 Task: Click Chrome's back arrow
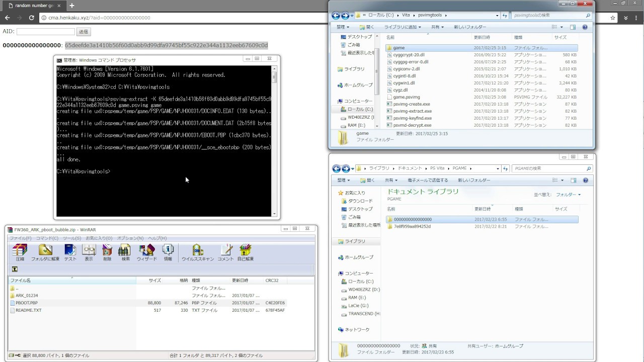tap(7, 18)
